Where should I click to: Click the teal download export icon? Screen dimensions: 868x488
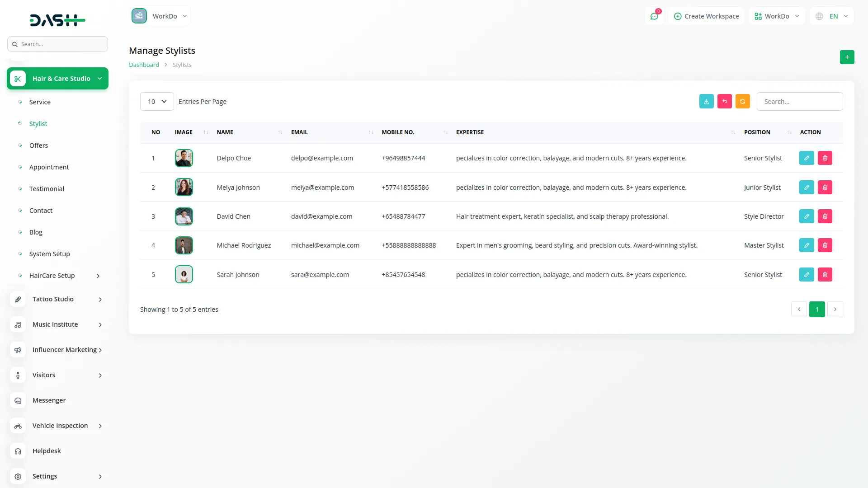click(x=706, y=102)
